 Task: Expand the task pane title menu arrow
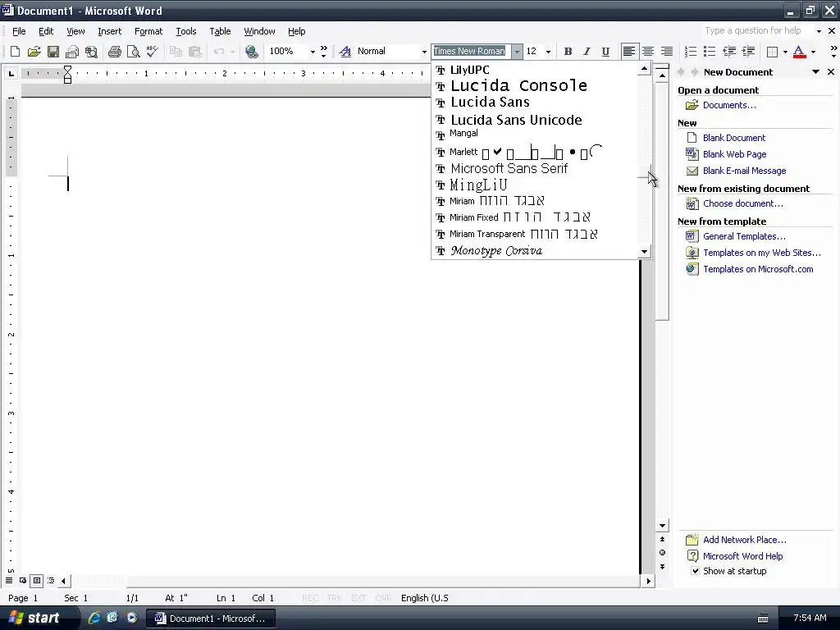pos(816,72)
